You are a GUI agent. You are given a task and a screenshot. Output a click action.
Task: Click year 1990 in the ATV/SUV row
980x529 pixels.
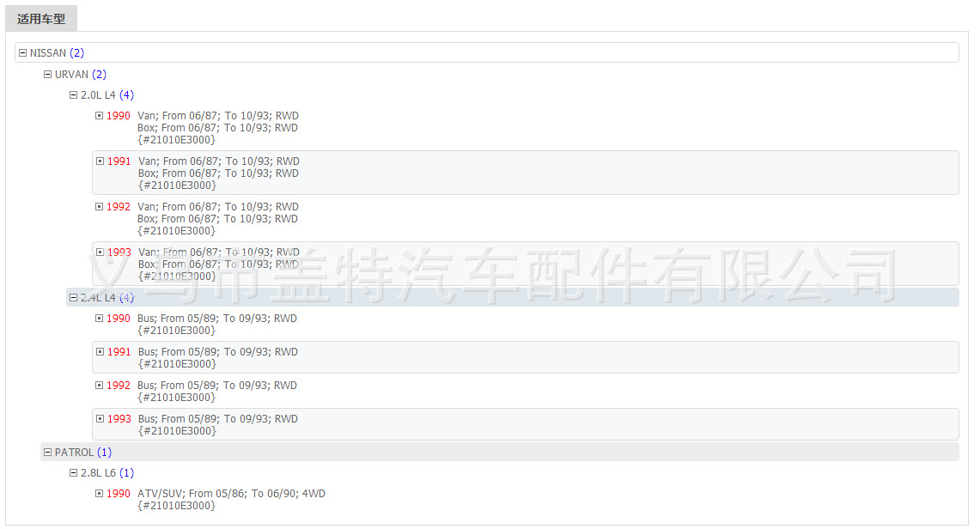click(119, 494)
